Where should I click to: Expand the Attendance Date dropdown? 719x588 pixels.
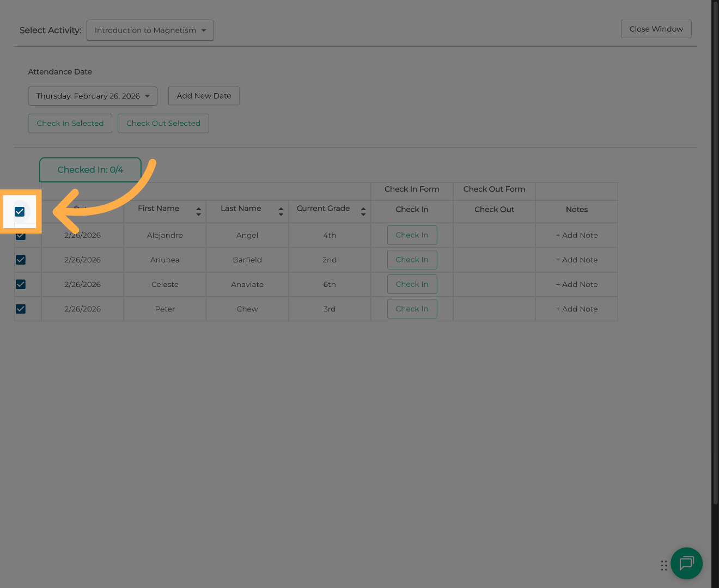93,96
